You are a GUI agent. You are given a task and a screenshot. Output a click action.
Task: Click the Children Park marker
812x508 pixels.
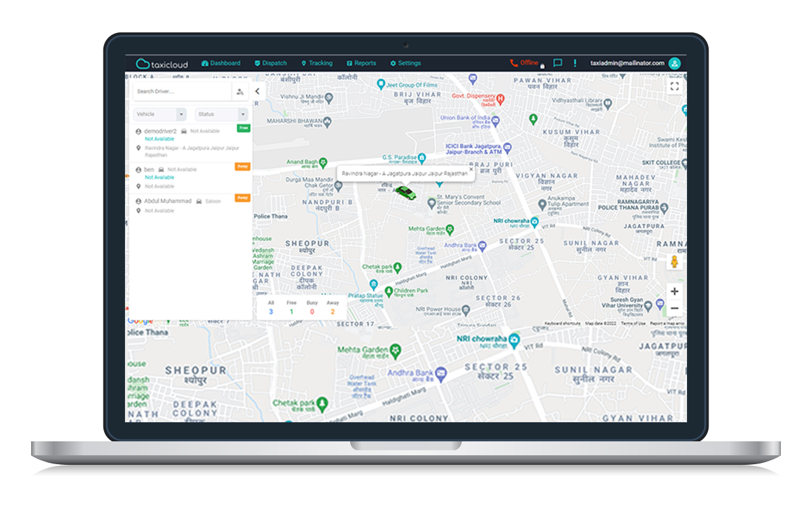[388, 291]
